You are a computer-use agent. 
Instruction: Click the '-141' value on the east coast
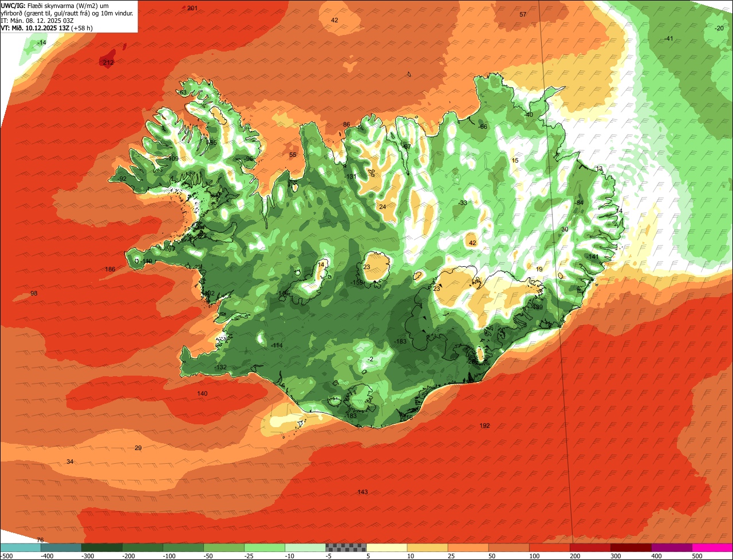coord(592,257)
